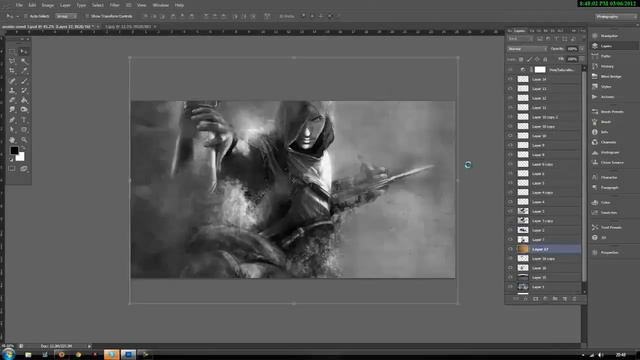Open the Photography workspace dropdown

[616, 17]
